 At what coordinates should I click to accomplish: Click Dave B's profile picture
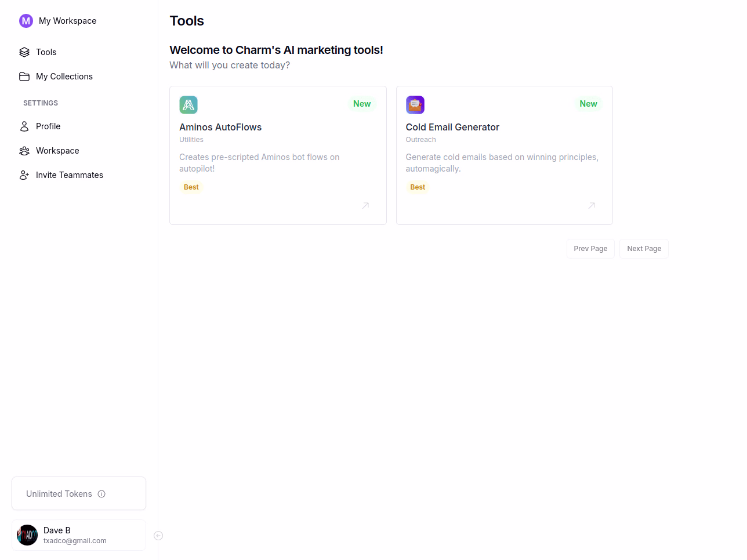(27, 535)
